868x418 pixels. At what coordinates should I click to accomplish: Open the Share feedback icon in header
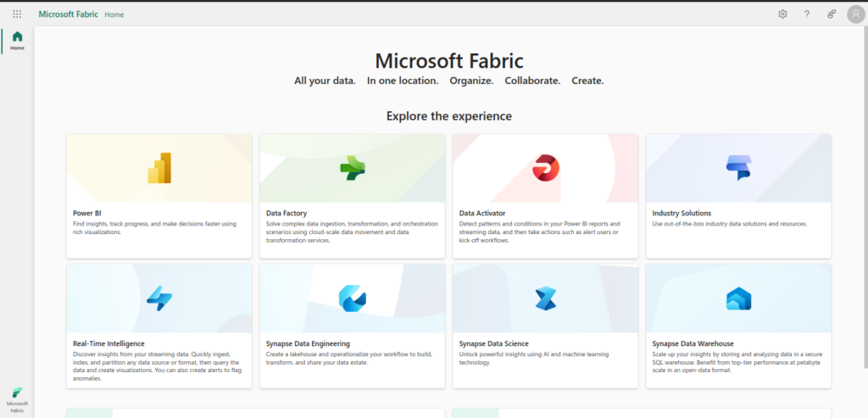tap(832, 14)
